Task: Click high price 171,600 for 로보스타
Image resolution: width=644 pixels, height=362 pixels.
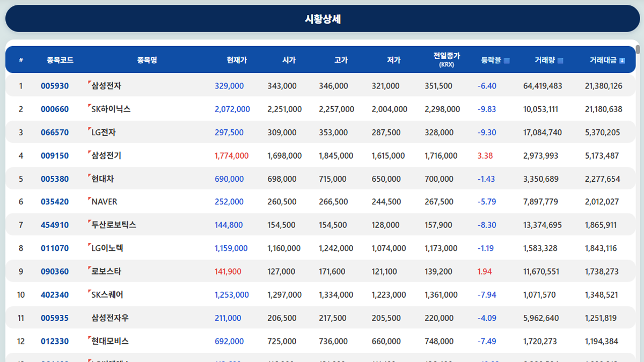Action: pos(332,272)
